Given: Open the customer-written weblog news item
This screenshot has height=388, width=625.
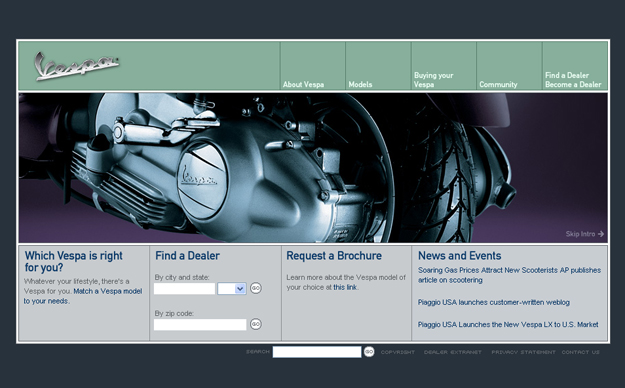Looking at the screenshot, I should tap(494, 302).
